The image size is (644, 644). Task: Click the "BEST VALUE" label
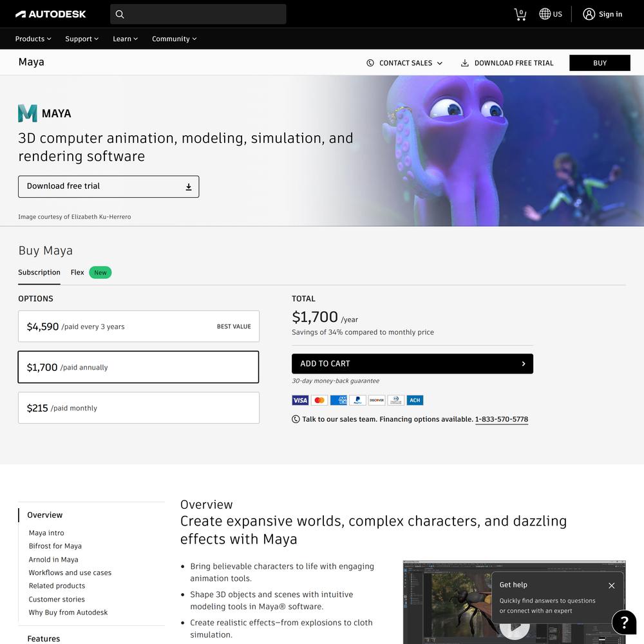234,327
